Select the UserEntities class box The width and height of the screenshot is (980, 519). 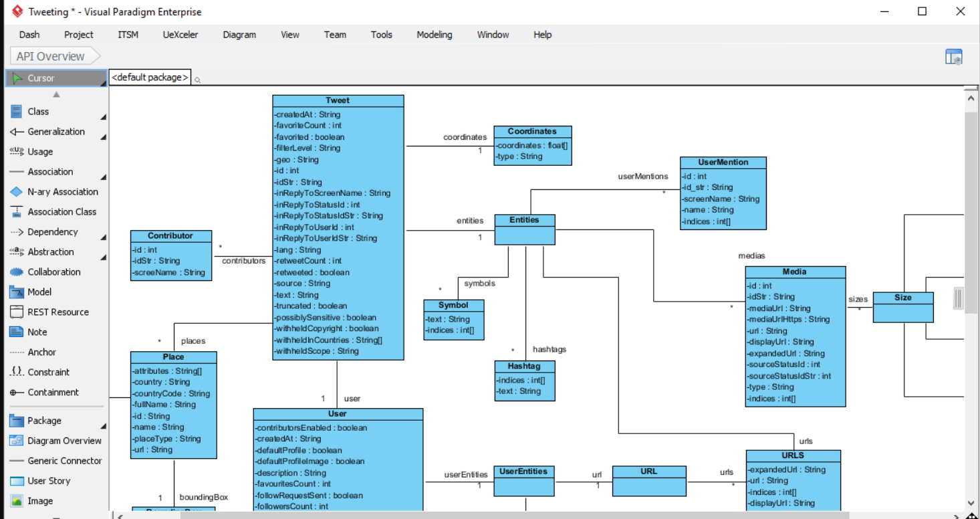[x=524, y=481]
